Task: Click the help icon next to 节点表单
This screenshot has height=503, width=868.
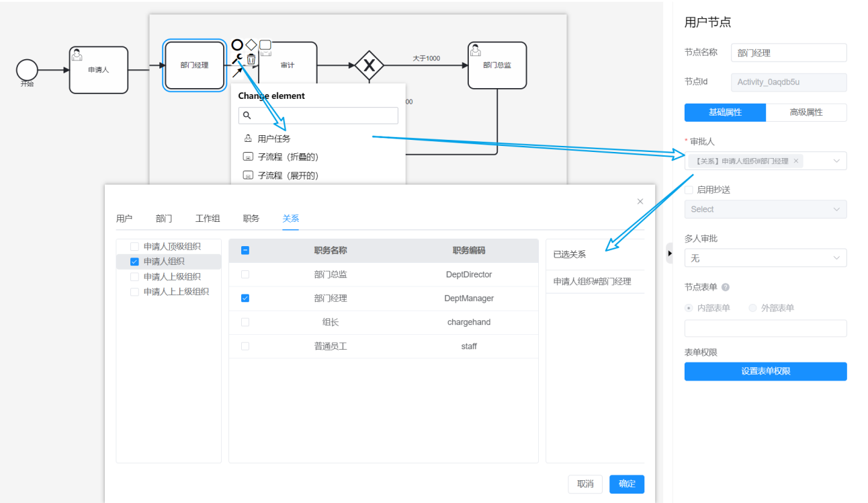Action: click(726, 287)
